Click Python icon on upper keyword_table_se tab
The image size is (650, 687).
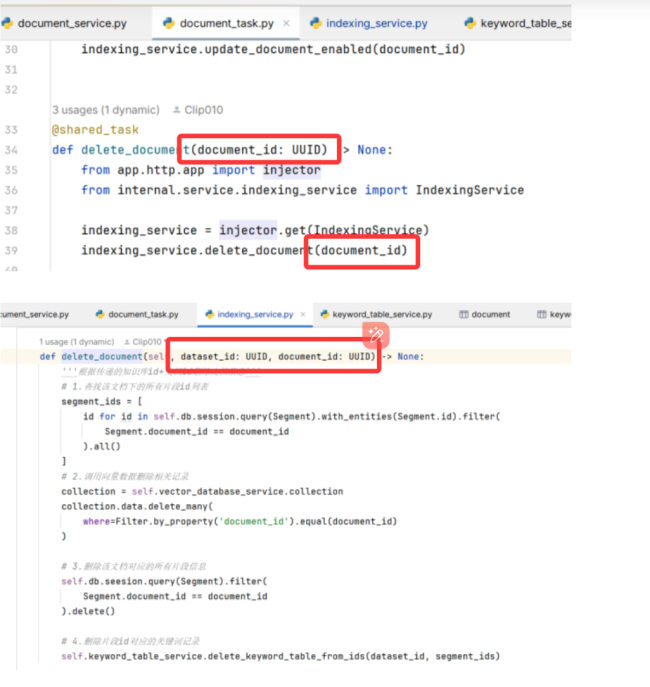pos(470,23)
